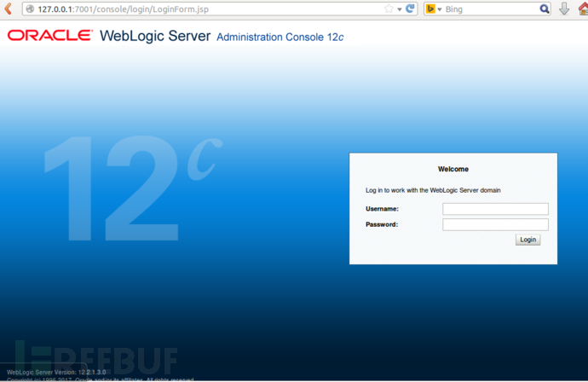Click 'WebLogic Server Version: 12.2.1.3.0' text
The height and width of the screenshot is (382, 588).
pos(56,373)
